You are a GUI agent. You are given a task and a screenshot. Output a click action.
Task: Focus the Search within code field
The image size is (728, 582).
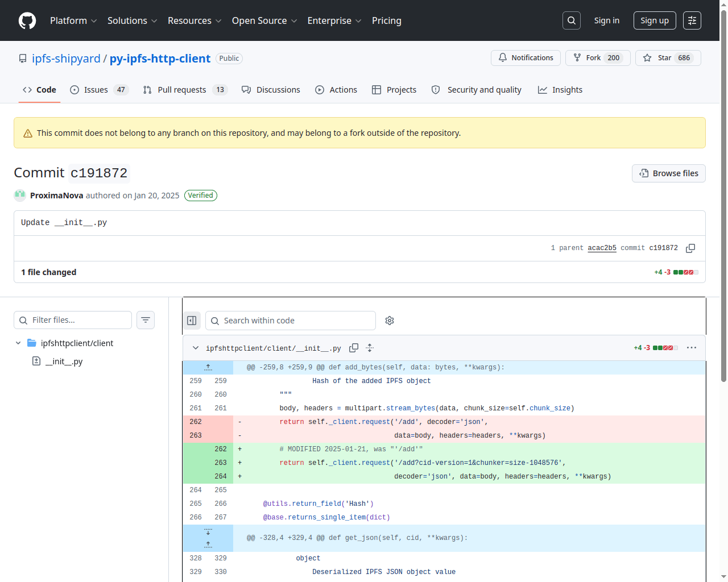tap(291, 321)
